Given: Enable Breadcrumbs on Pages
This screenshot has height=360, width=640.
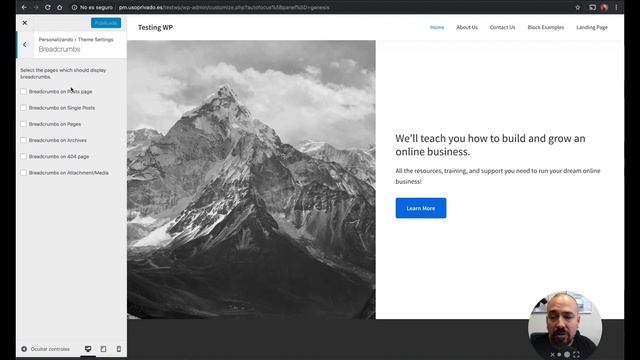Looking at the screenshot, I should pos(24,124).
